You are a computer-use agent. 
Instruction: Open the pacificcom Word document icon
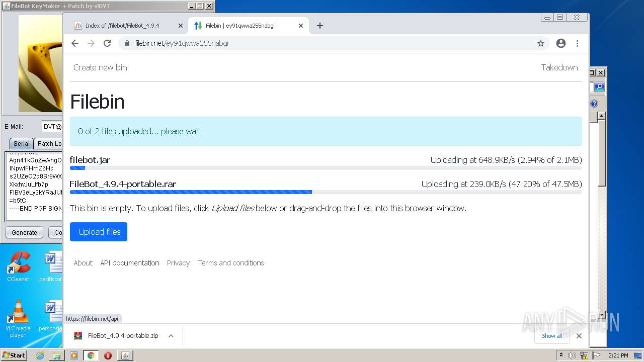pos(51,266)
